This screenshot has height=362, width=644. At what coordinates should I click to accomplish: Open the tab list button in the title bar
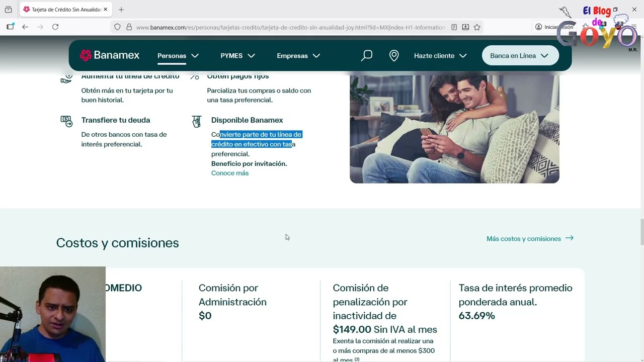(x=9, y=10)
